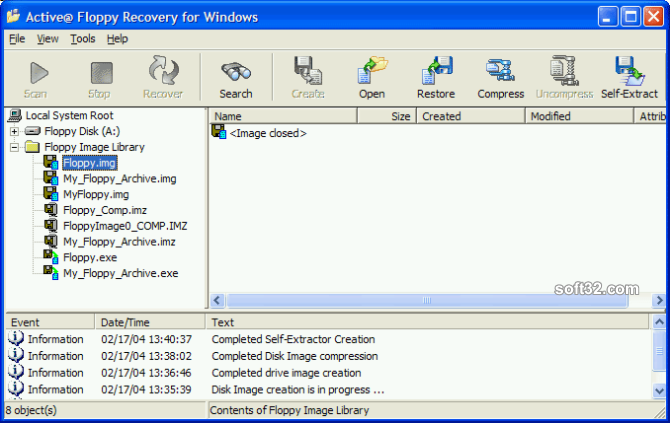Click the FloppyImage0_COMP.IMZ file icon
Viewport: 670px width, 423px height.
[x=51, y=226]
